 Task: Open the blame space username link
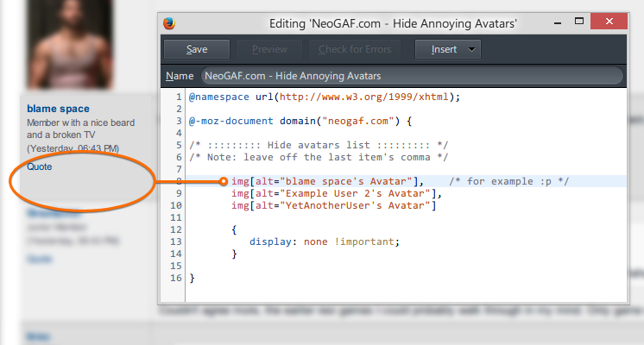(58, 109)
